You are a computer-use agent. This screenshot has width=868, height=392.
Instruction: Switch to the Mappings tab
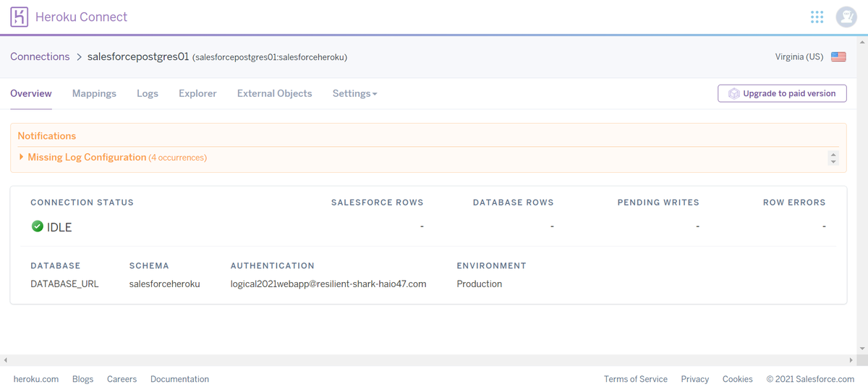(94, 93)
